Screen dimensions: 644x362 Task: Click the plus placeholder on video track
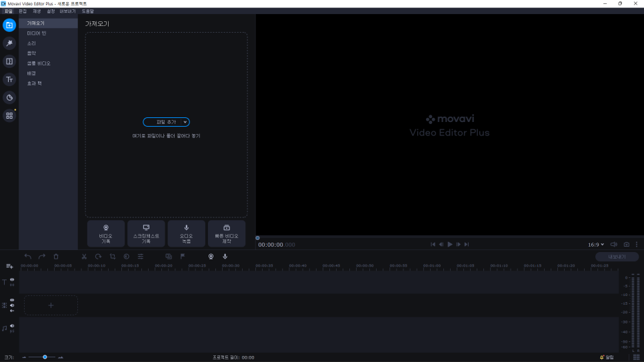point(51,305)
